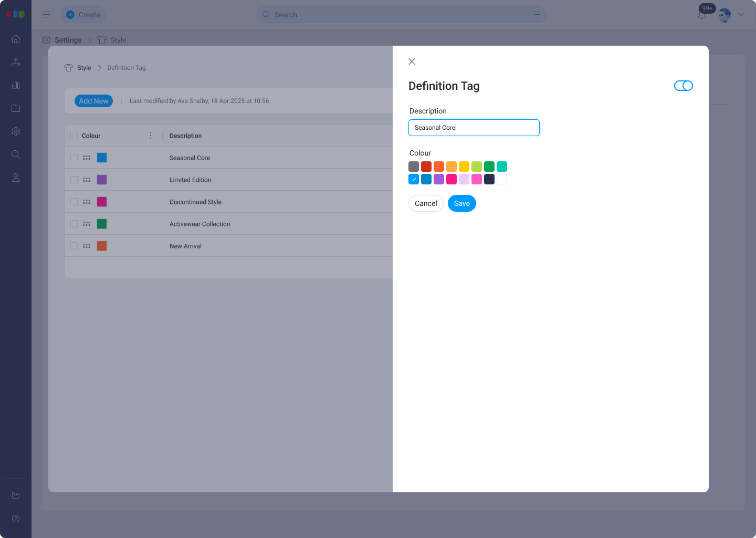756x538 pixels.
Task: Pick the red colour swatch
Action: pos(426,167)
